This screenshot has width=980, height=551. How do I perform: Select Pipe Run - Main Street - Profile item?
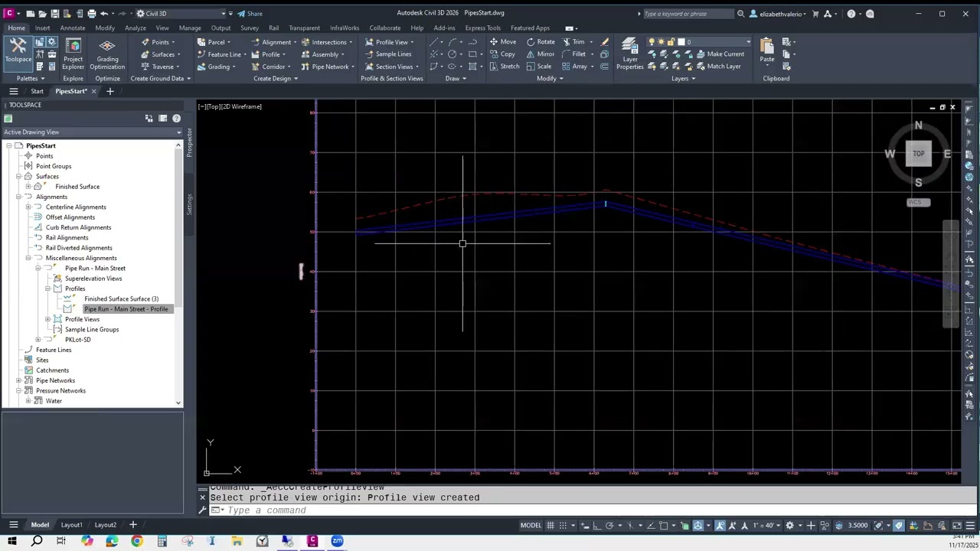[126, 309]
